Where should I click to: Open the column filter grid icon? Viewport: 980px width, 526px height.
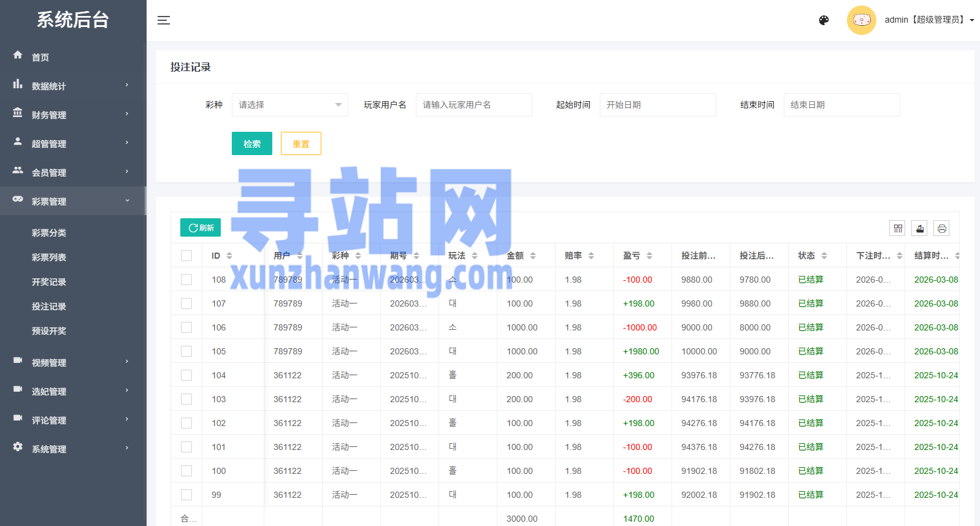pyautogui.click(x=898, y=229)
